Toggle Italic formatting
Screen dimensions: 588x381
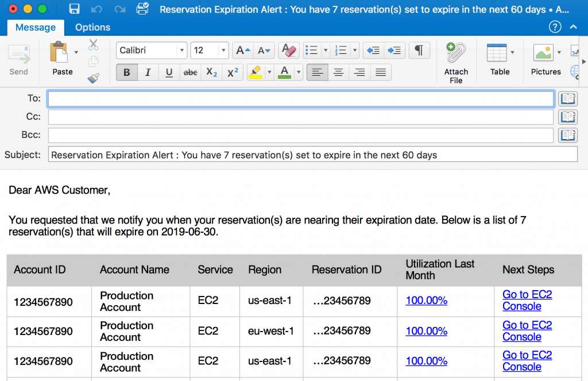point(148,72)
